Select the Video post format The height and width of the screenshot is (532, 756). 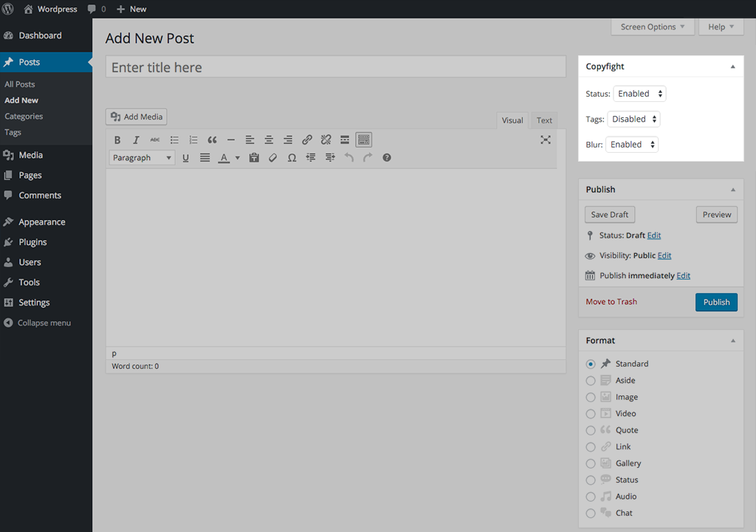point(591,414)
